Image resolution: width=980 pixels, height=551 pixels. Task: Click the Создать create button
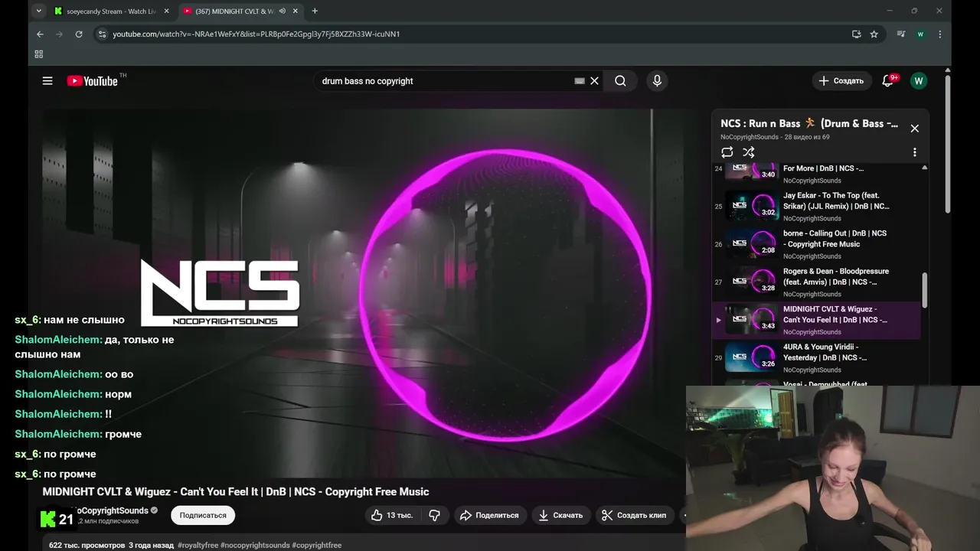click(x=841, y=80)
